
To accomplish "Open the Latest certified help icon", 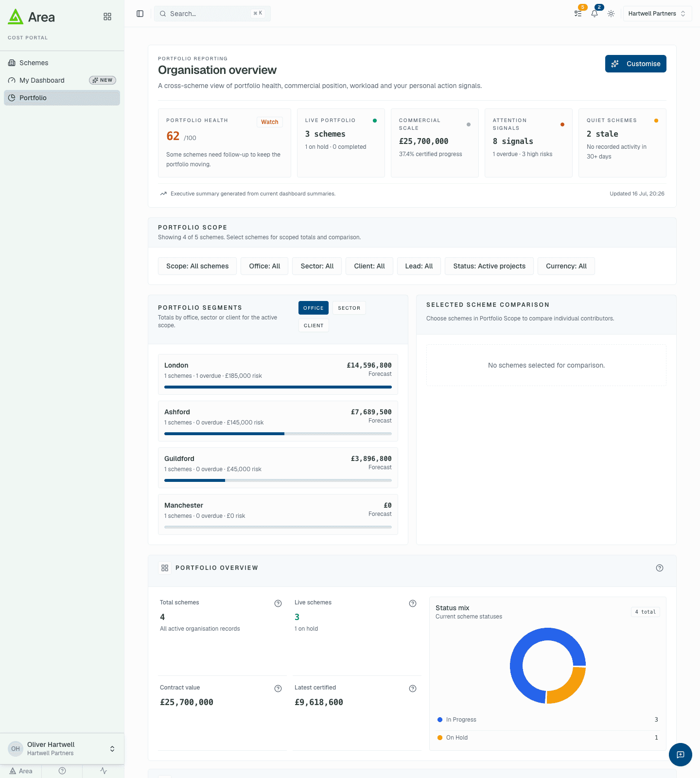I will (x=413, y=689).
